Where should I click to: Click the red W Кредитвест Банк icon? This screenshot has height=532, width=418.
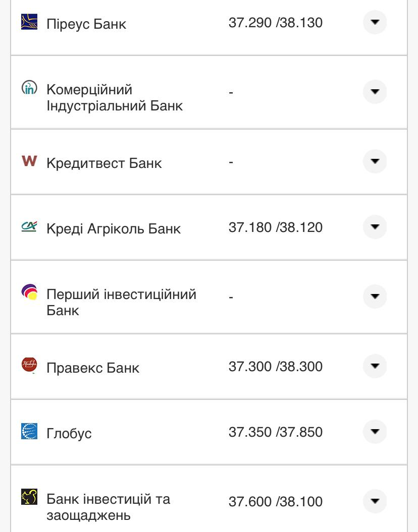point(30,162)
